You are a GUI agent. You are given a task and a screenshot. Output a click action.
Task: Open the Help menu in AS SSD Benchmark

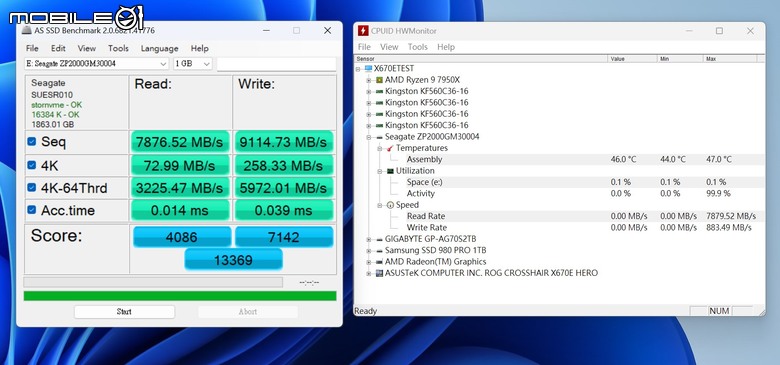point(199,48)
